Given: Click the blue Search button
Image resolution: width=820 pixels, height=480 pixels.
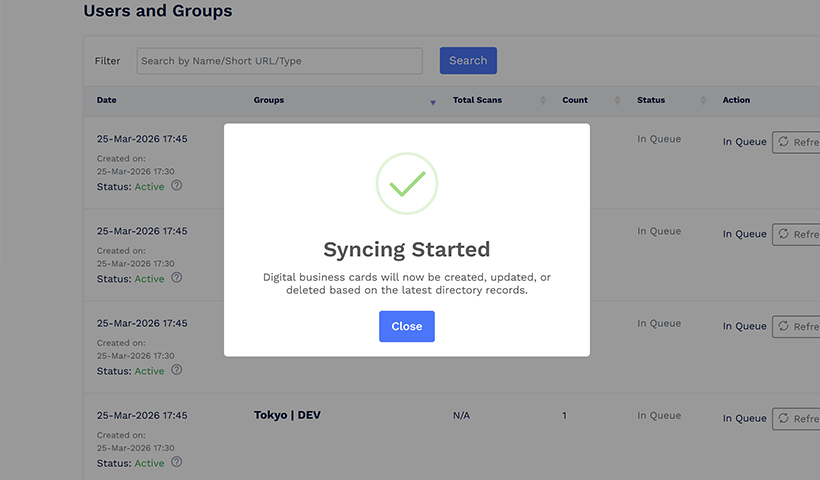Looking at the screenshot, I should (x=468, y=61).
